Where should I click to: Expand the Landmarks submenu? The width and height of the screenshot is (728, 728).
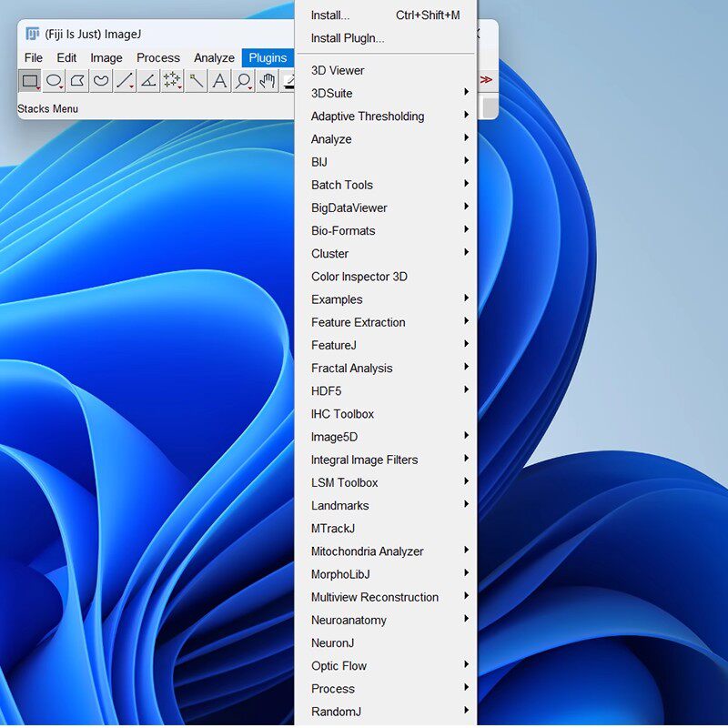[x=385, y=506]
